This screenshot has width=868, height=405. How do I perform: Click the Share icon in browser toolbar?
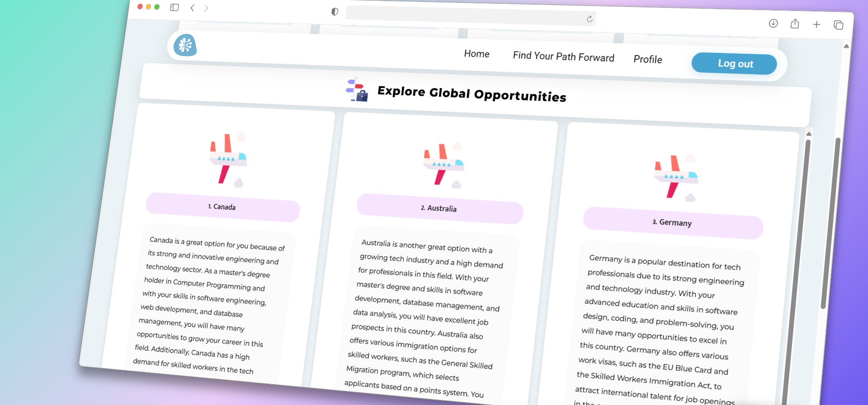795,24
